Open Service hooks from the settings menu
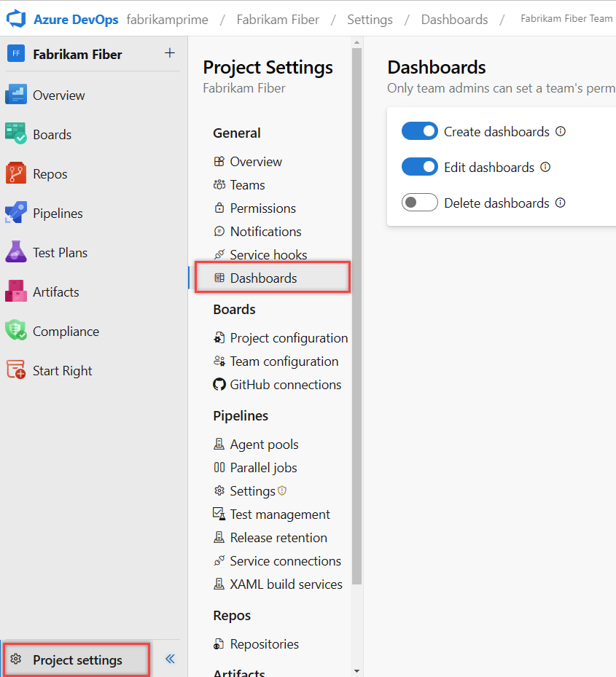 pos(266,254)
